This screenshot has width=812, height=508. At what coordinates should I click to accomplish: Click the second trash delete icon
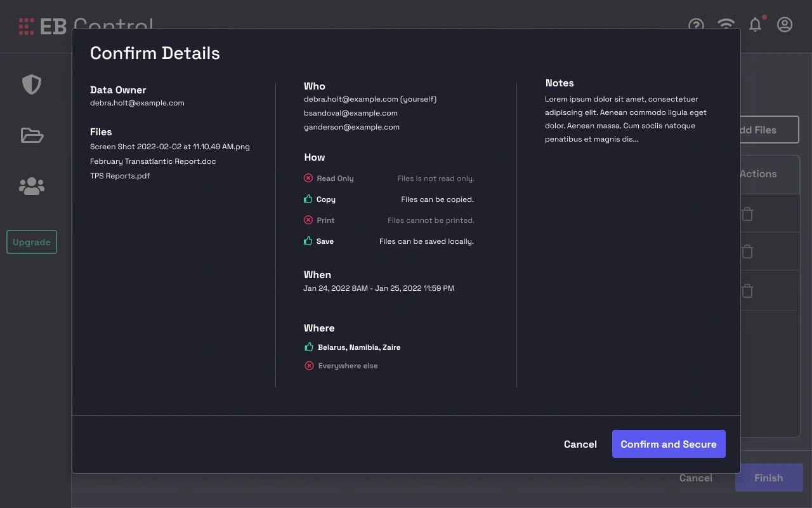coord(747,252)
